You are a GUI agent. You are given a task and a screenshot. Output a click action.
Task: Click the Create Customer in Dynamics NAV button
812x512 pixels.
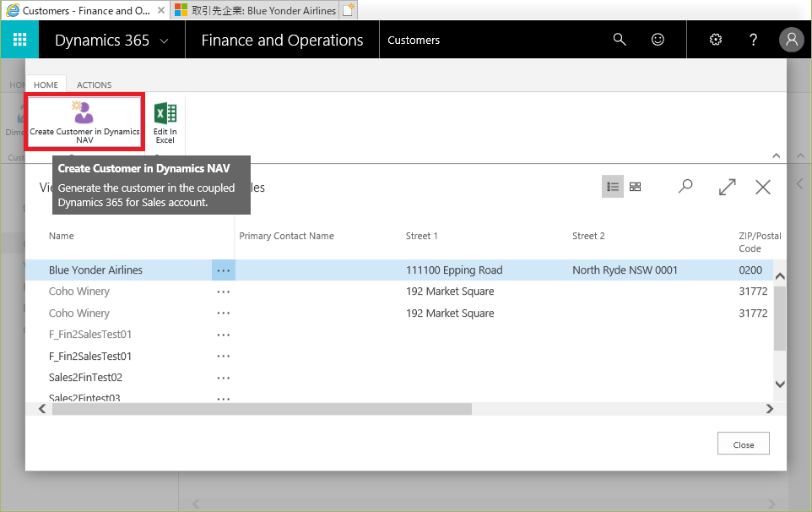pos(84,123)
